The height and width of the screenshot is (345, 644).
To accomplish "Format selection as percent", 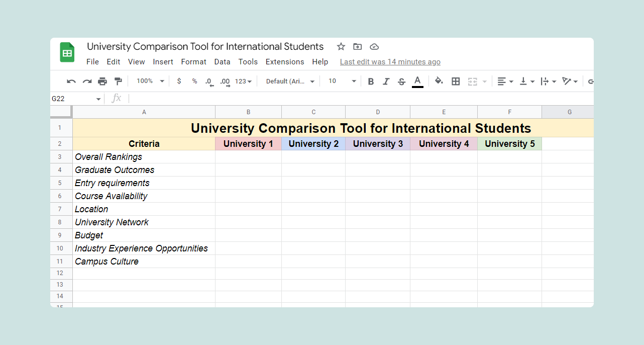I will pos(194,80).
